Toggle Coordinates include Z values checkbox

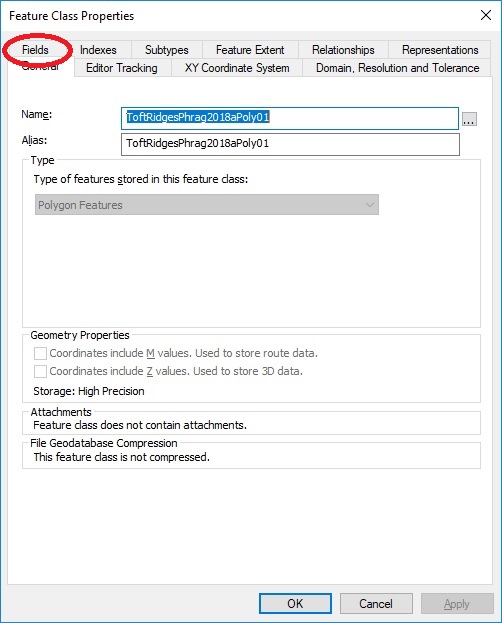(x=40, y=371)
